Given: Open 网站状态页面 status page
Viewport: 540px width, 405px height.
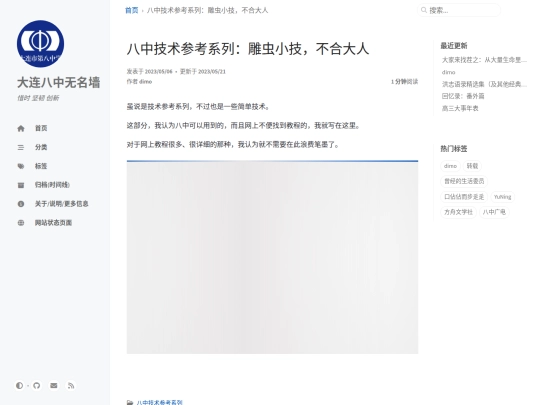Looking at the screenshot, I should tap(53, 223).
